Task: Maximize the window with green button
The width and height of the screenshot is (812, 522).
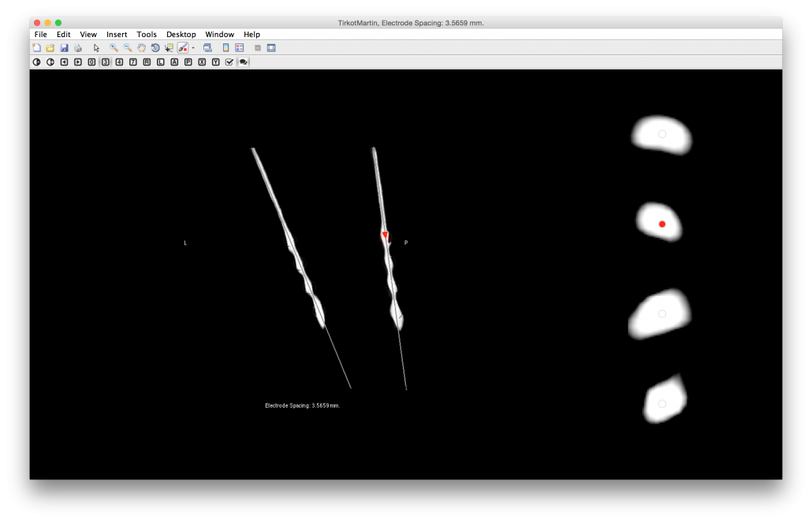Action: (58, 23)
